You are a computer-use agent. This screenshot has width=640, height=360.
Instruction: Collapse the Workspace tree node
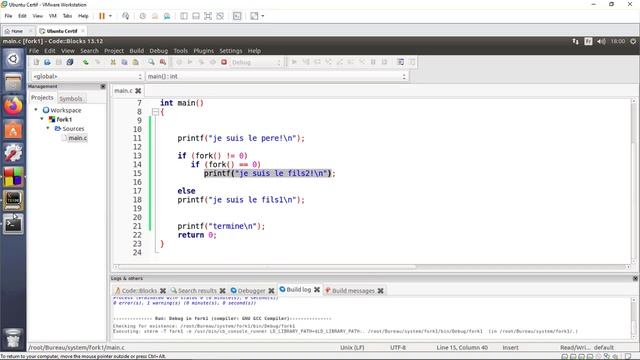click(x=36, y=110)
